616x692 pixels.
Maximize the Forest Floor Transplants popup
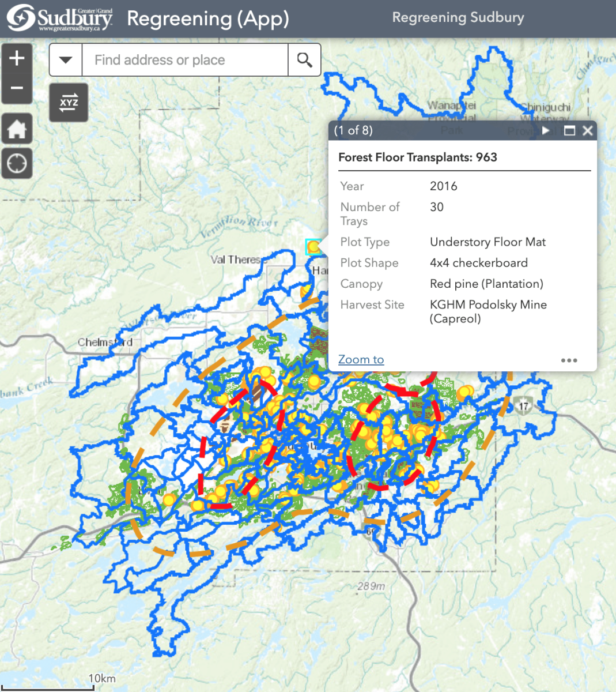569,130
